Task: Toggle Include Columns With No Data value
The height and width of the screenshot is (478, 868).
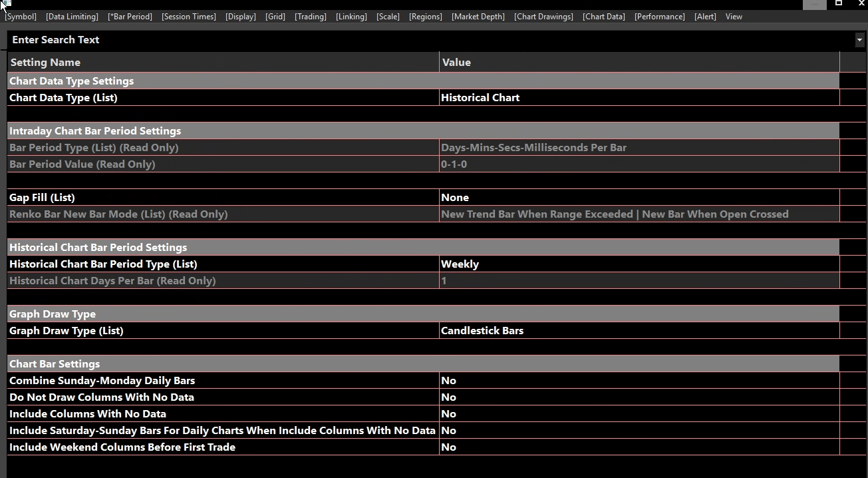Action: [x=639, y=414]
